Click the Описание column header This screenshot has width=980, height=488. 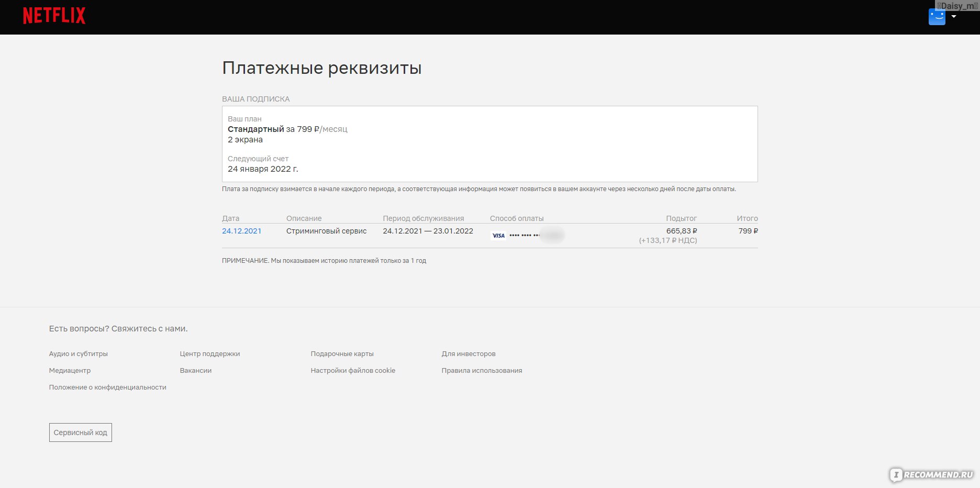point(304,218)
